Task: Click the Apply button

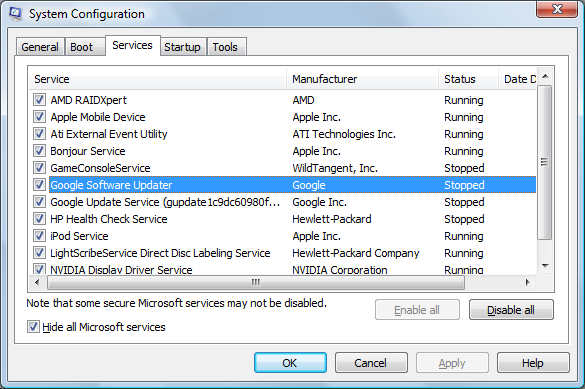Action: 452,363
